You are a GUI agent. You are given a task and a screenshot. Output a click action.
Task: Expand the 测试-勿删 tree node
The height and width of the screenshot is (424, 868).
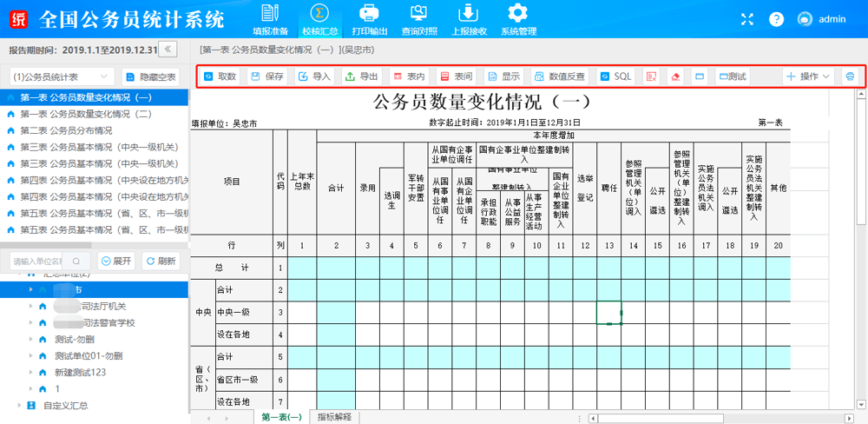point(30,339)
